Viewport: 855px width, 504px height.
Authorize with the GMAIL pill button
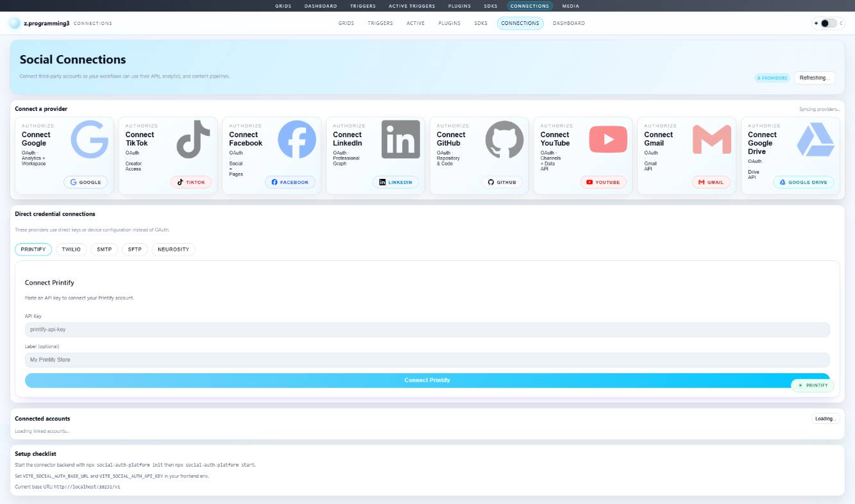coord(711,182)
